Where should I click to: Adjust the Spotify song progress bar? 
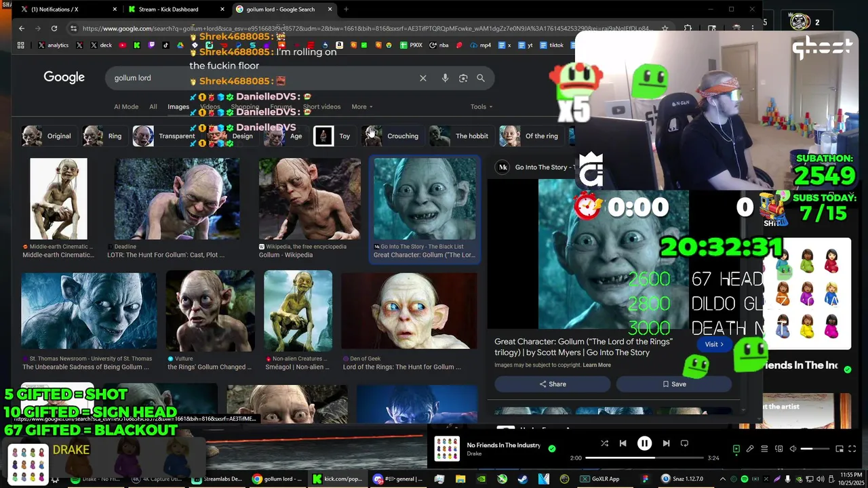pos(644,458)
